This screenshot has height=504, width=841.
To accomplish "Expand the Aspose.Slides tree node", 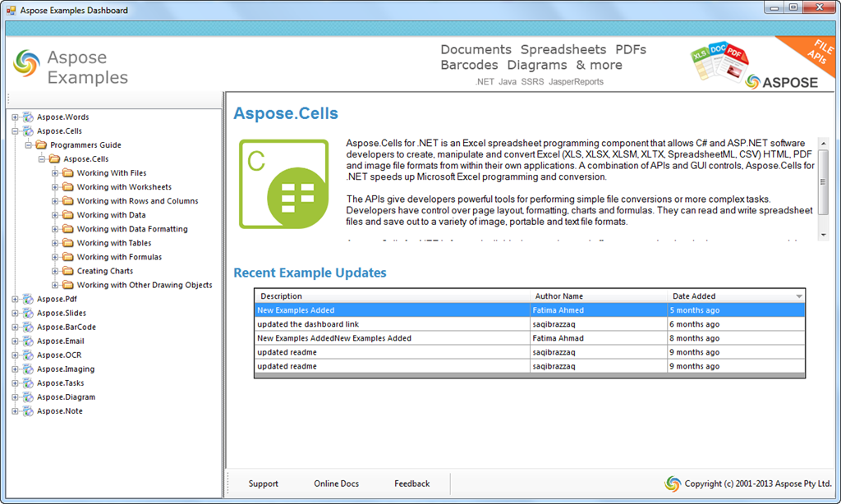I will [15, 313].
